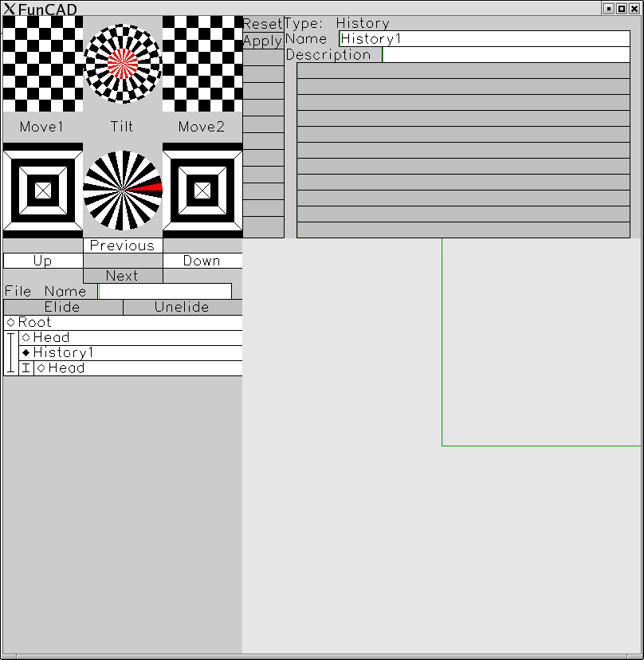Toggle the diamond marker beside Root

pos(11,322)
